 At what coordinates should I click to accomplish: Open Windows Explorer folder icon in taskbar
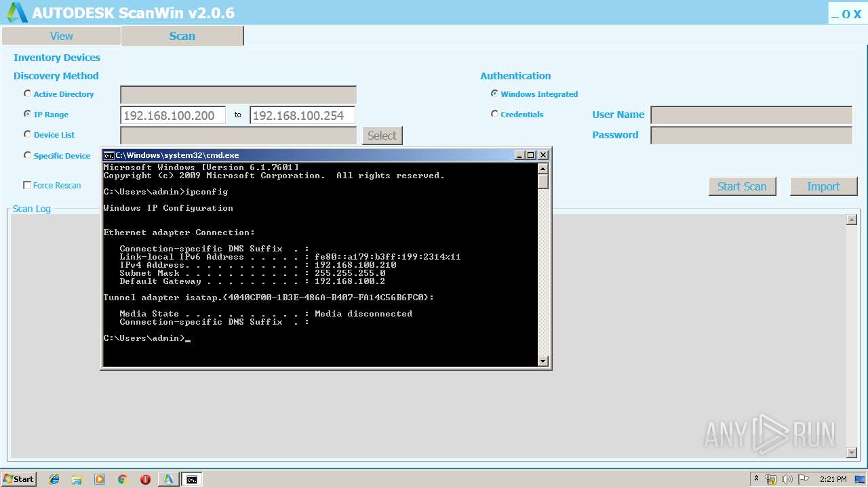[x=77, y=479]
